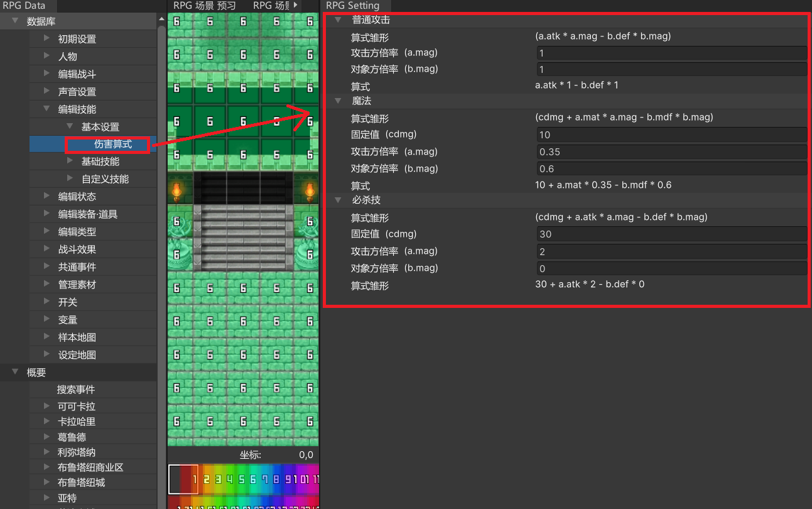Viewport: 812px width, 509px height.
Task: Collapse the 数据库 tree root
Action: [x=15, y=21]
